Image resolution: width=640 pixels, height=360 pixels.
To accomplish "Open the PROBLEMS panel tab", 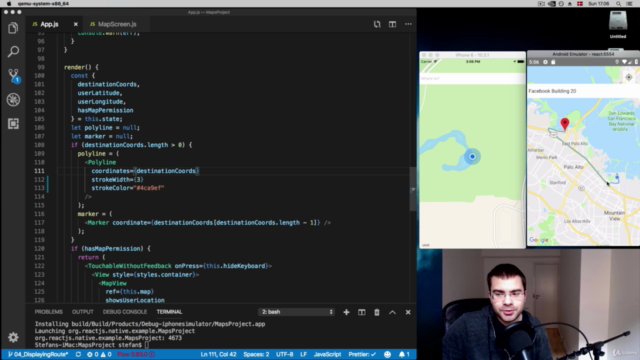I will click(49, 312).
